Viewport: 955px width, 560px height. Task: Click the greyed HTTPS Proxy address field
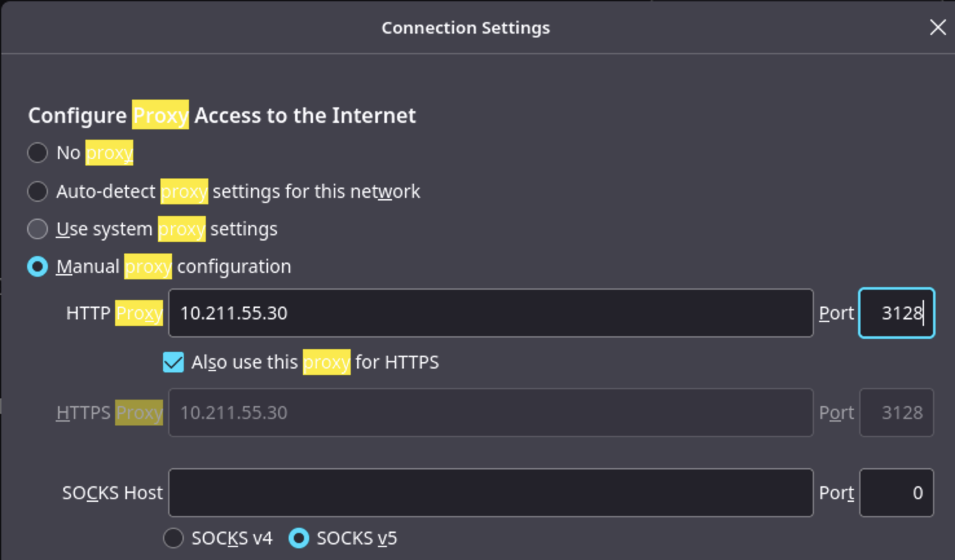[x=490, y=413]
